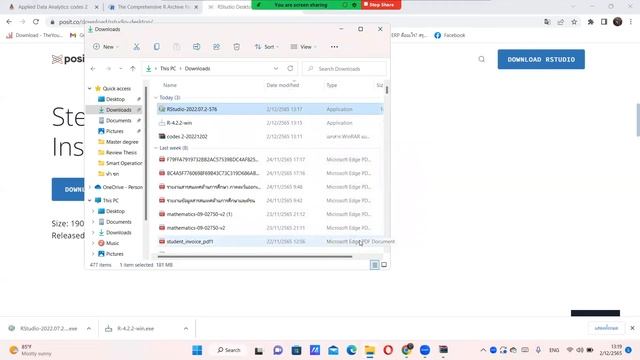Open File Explorer from taskbar
Screen dimensions: 640x360
click(x=370, y=350)
